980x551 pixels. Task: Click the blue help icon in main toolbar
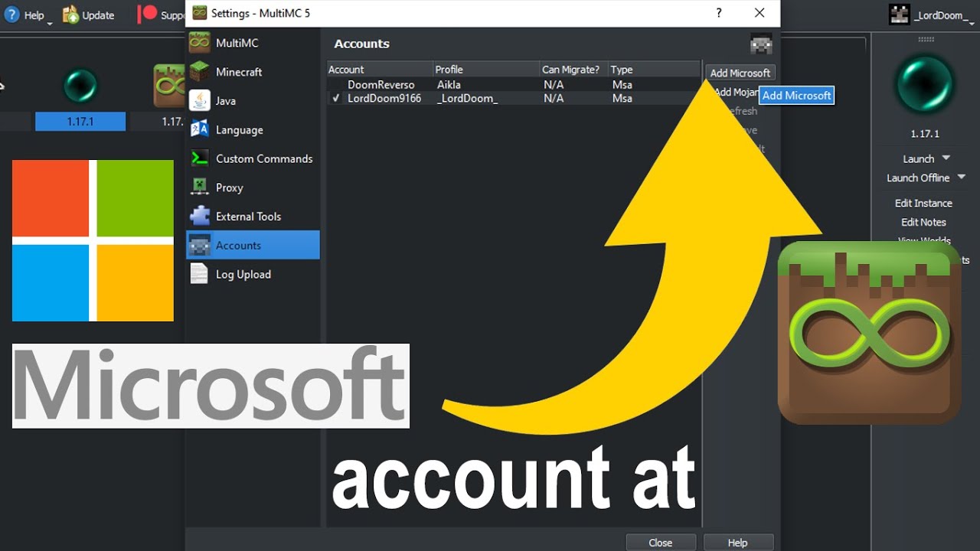(11, 15)
